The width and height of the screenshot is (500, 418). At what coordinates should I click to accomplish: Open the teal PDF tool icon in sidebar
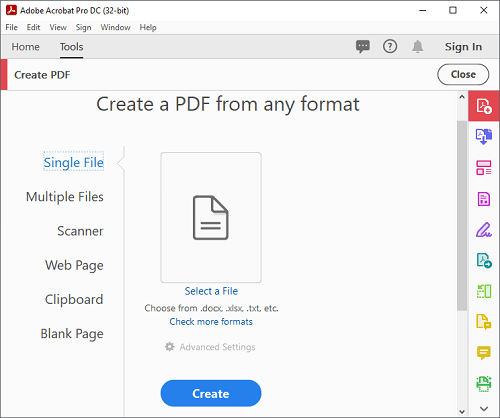pos(484,261)
